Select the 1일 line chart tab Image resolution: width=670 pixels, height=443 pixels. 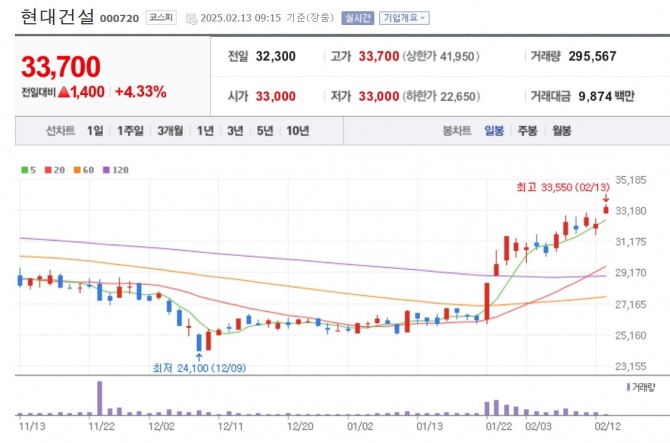coord(95,131)
